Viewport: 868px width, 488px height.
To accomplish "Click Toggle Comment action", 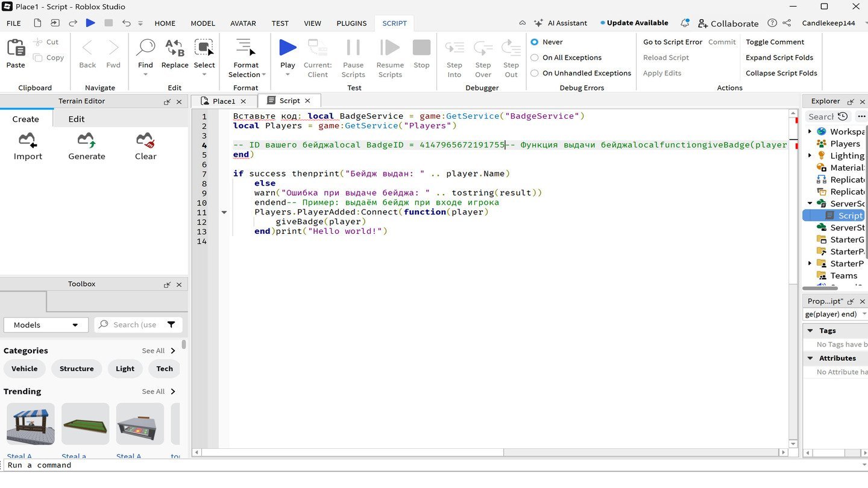I will (775, 42).
